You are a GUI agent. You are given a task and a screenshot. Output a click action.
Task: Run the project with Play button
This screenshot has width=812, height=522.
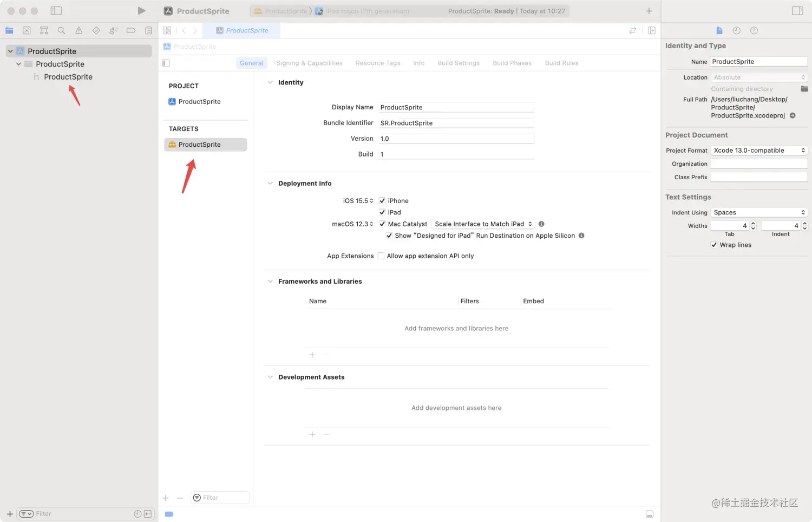pos(141,11)
